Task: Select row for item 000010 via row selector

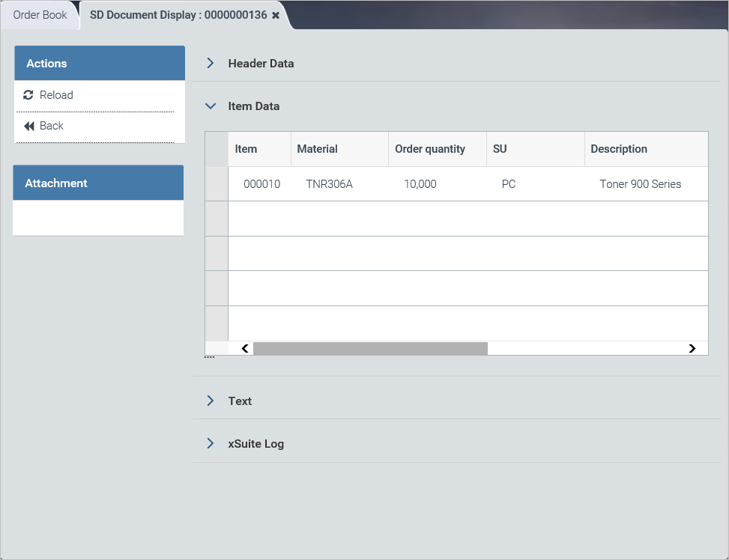Action: point(217,184)
